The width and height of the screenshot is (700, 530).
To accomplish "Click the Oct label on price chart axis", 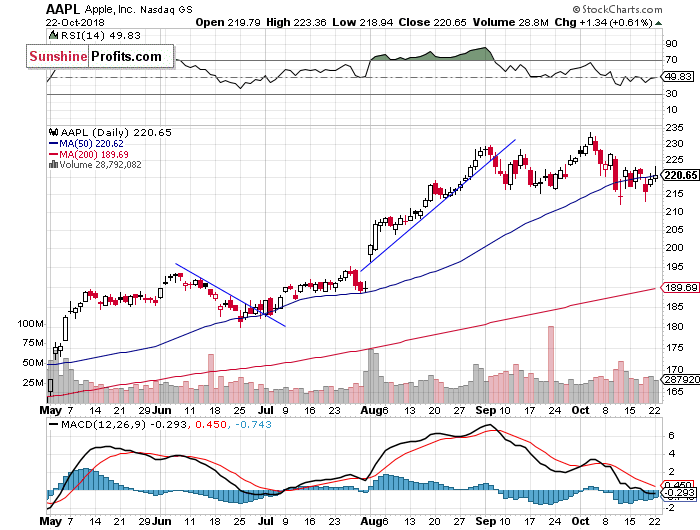I will 580,410.
